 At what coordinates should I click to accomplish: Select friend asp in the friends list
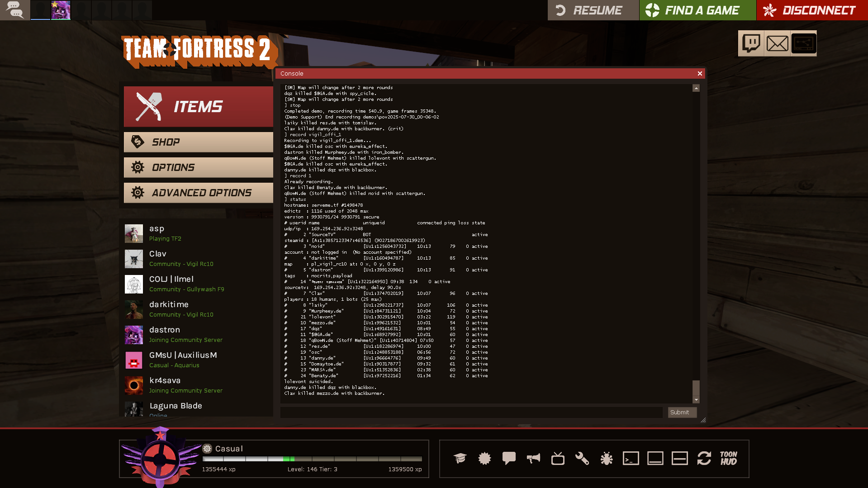point(198,233)
